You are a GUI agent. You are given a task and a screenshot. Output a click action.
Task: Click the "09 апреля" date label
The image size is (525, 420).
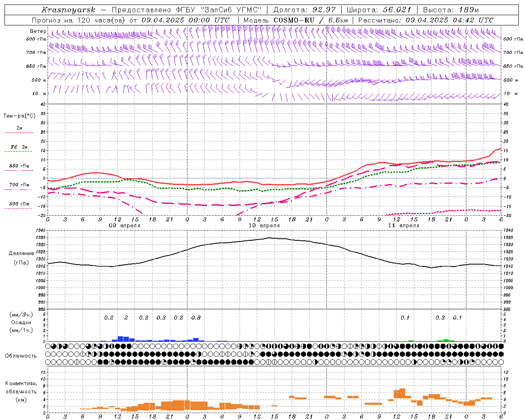click(x=125, y=226)
